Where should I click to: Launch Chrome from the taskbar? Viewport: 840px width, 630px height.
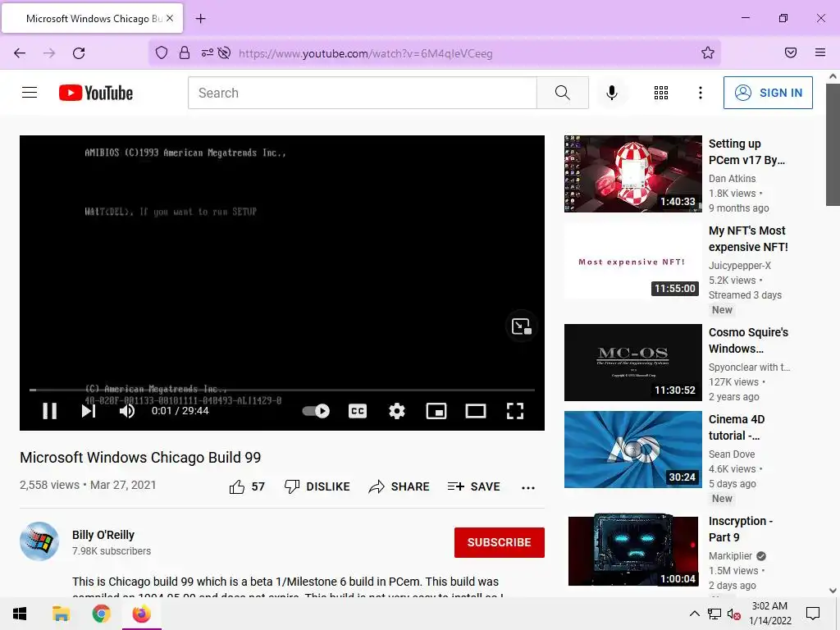click(101, 614)
